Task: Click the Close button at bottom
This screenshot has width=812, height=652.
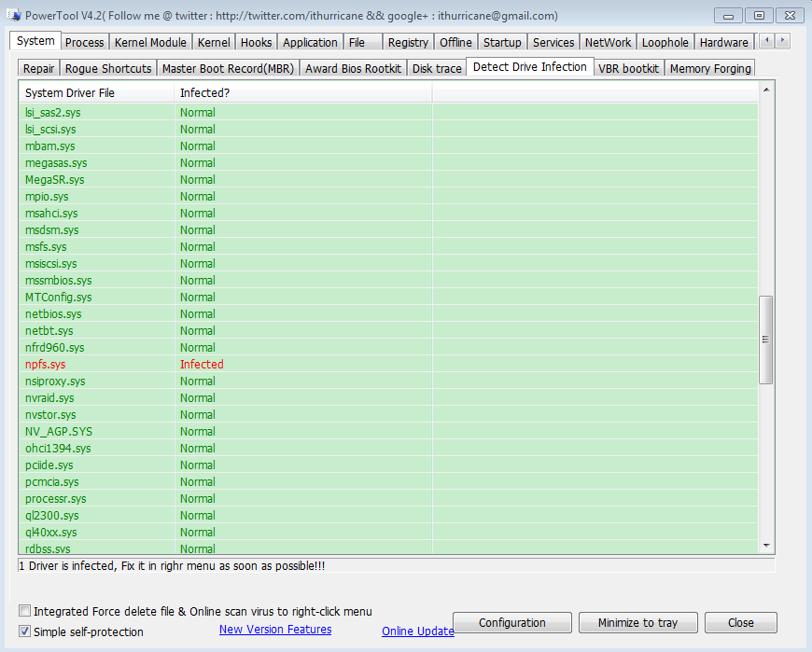Action: click(x=740, y=622)
